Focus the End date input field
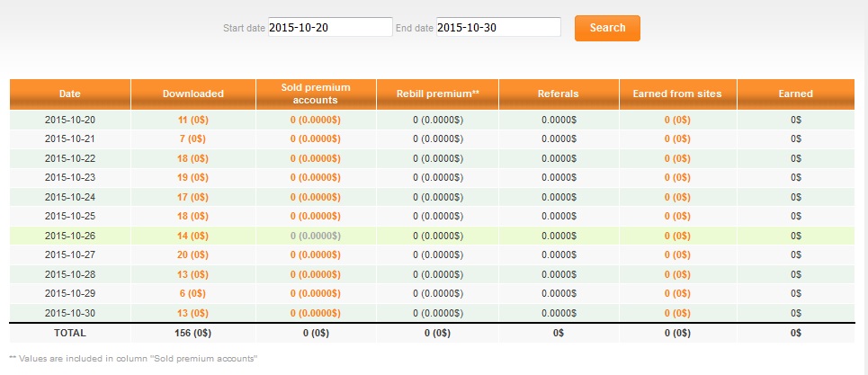The width and height of the screenshot is (868, 375). coord(498,27)
